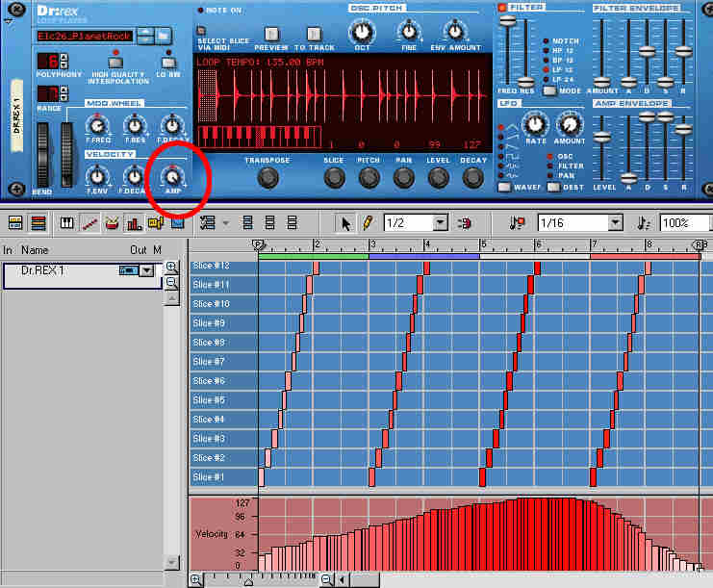713x588 pixels.
Task: Show the Controller lane
Action: [177, 223]
